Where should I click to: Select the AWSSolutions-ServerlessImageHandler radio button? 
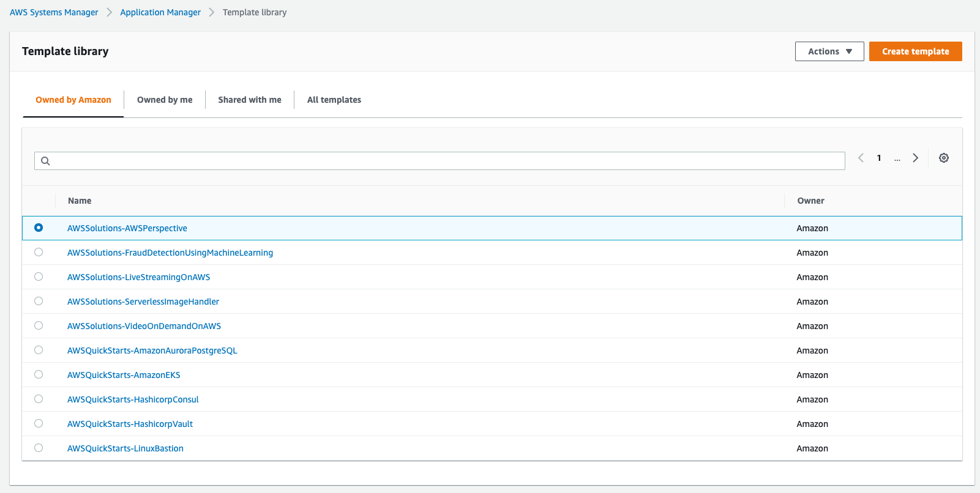coord(39,301)
